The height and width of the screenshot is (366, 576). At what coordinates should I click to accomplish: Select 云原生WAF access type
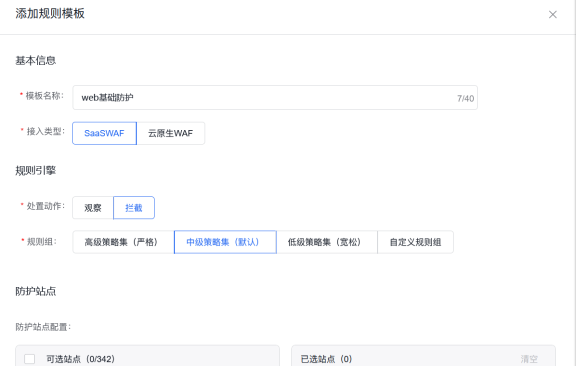click(170, 133)
